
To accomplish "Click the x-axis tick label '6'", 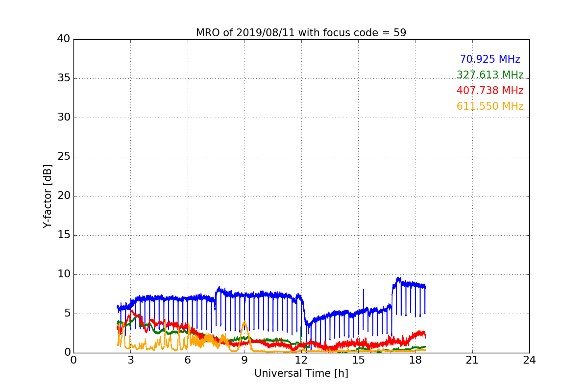I will point(188,360).
